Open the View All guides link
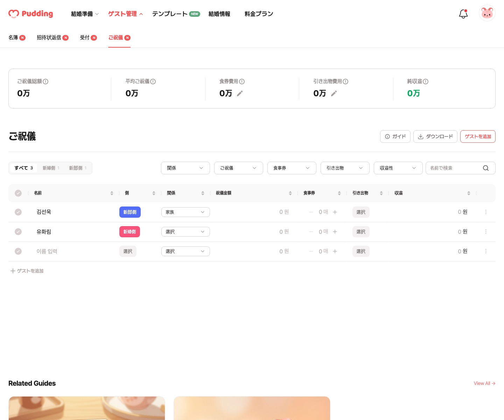The height and width of the screenshot is (420, 504). tap(484, 383)
